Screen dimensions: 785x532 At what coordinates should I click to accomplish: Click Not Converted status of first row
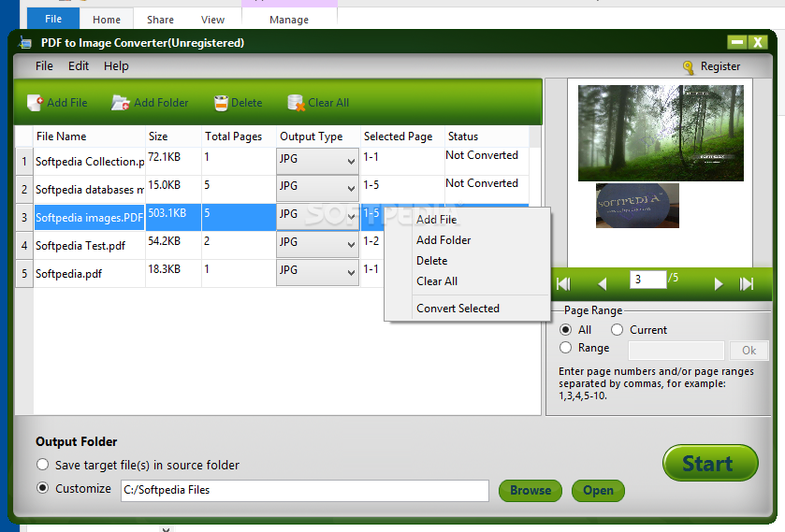click(482, 155)
